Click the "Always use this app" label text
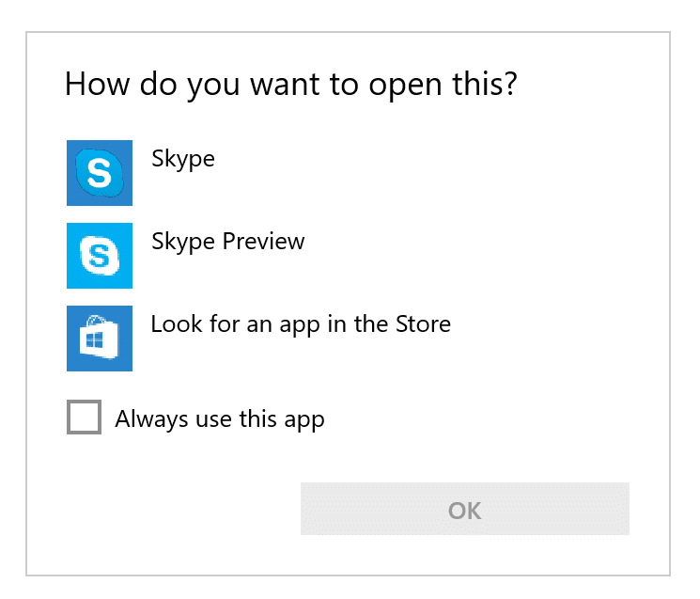The height and width of the screenshot is (599, 700). 220,419
